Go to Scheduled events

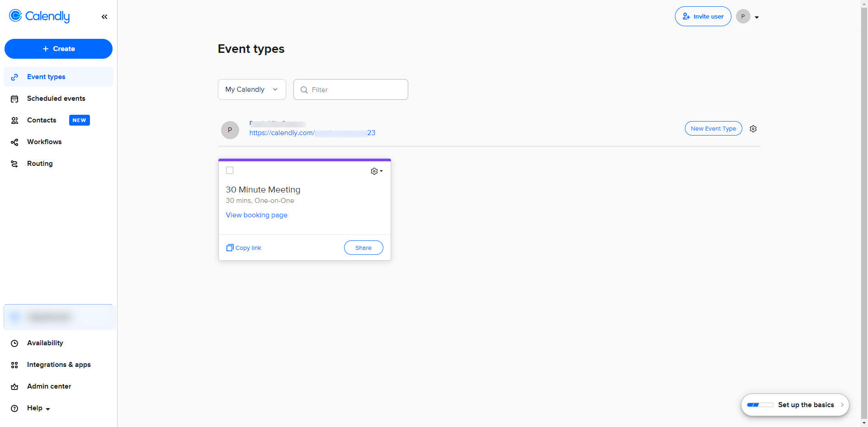pyautogui.click(x=56, y=99)
